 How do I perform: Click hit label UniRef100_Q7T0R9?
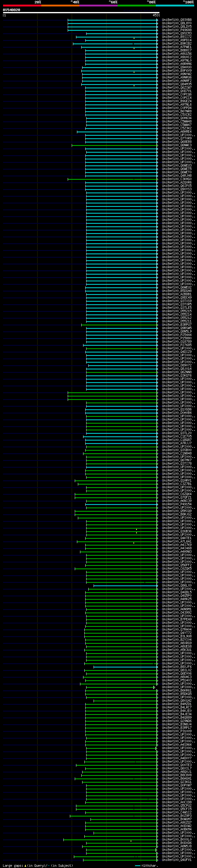point(177,139)
